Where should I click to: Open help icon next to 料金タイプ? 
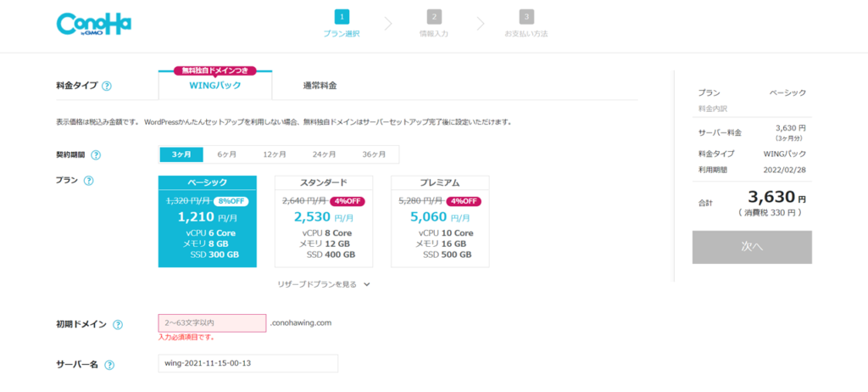point(107,86)
